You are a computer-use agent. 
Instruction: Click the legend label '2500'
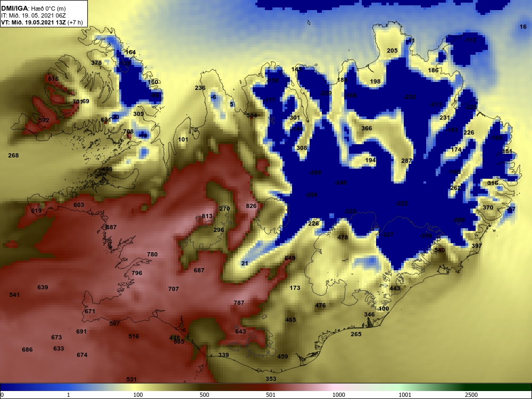click(471, 395)
